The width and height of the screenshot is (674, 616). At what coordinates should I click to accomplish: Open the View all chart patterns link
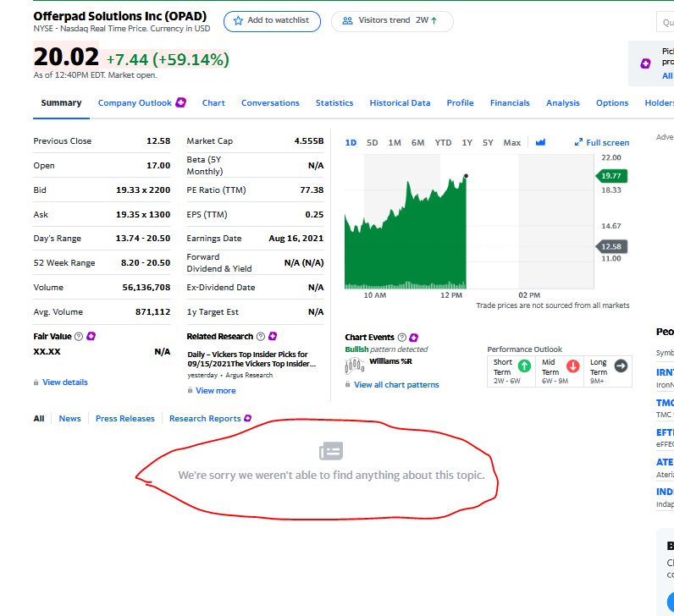[396, 384]
